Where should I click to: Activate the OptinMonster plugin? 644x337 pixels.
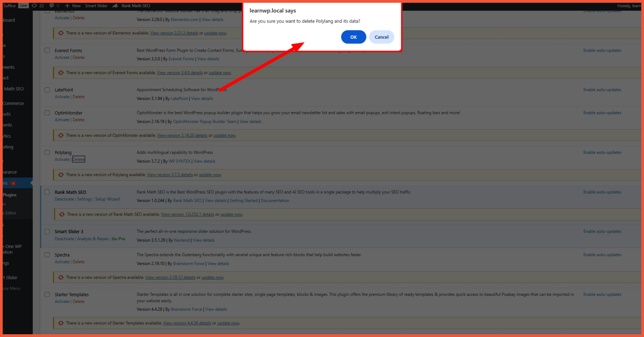[x=62, y=120]
